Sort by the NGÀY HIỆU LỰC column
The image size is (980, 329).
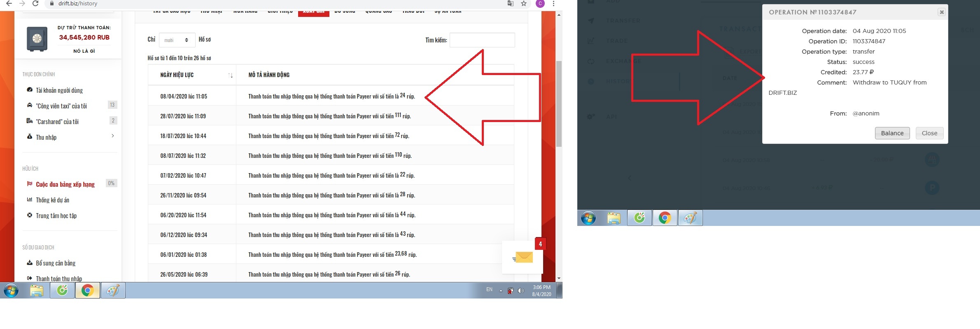192,75
